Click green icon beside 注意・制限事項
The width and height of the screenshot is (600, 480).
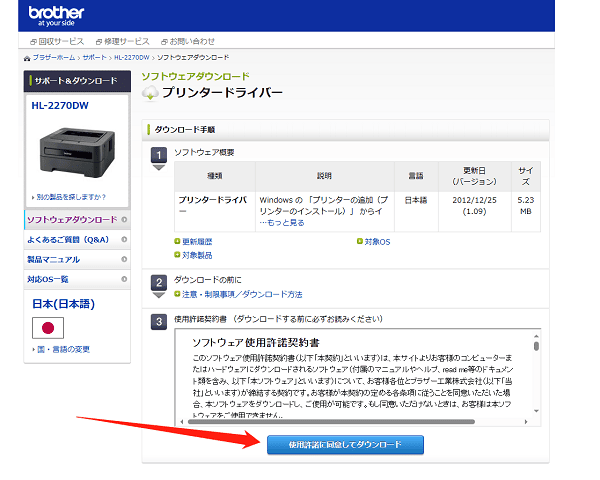coord(177,294)
